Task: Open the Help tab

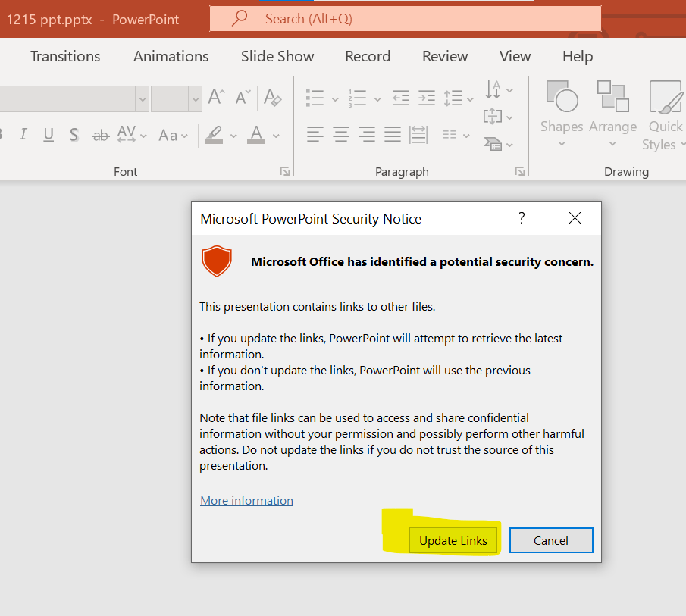Action: pyautogui.click(x=578, y=56)
